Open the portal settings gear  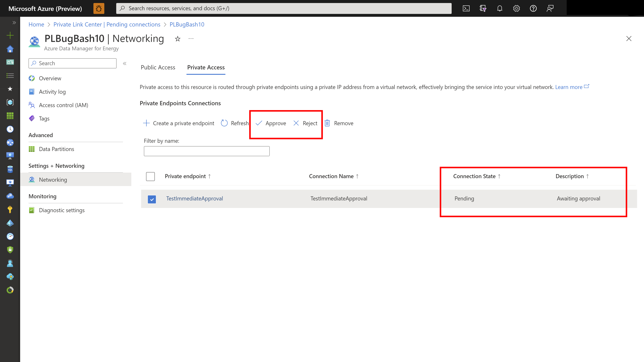[x=516, y=8]
